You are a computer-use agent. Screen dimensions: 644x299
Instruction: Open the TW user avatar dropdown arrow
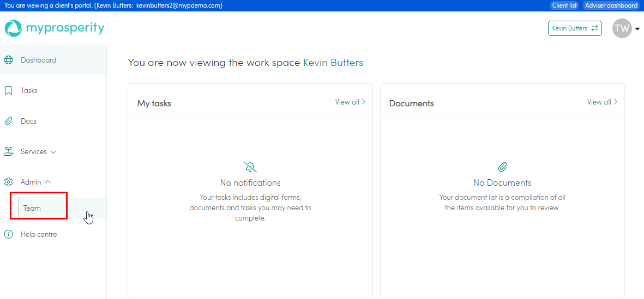637,29
